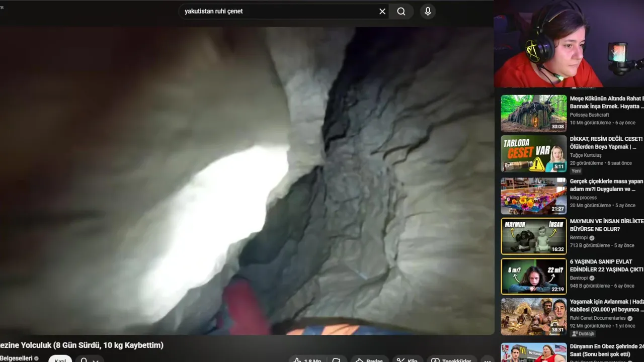Click the '20 Mn görüntüleme' view count
Image resolution: width=644 pixels, height=362 pixels.
pos(590,205)
